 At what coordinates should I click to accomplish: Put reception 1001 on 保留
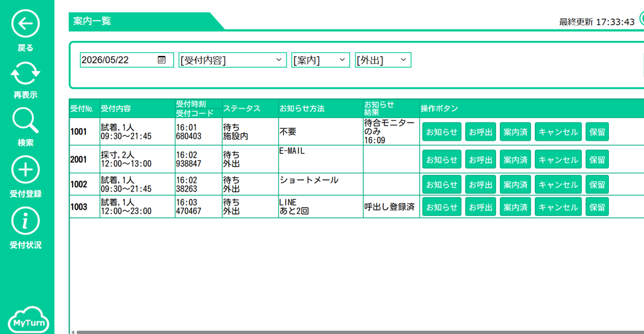point(597,132)
